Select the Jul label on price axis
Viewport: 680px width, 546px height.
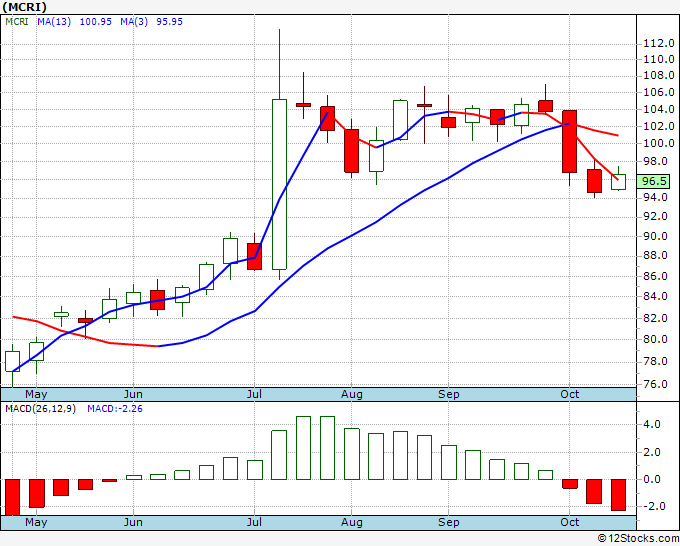[254, 394]
